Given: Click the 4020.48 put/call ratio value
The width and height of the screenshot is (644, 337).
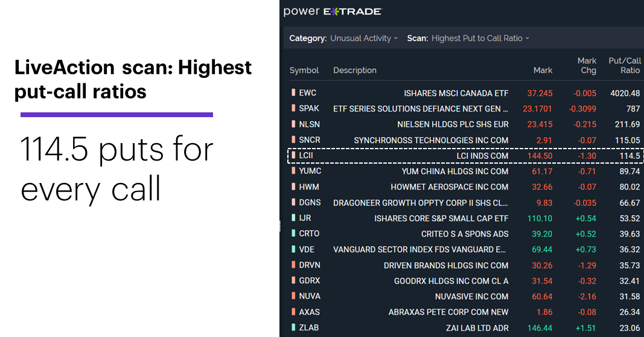Looking at the screenshot, I should [625, 93].
